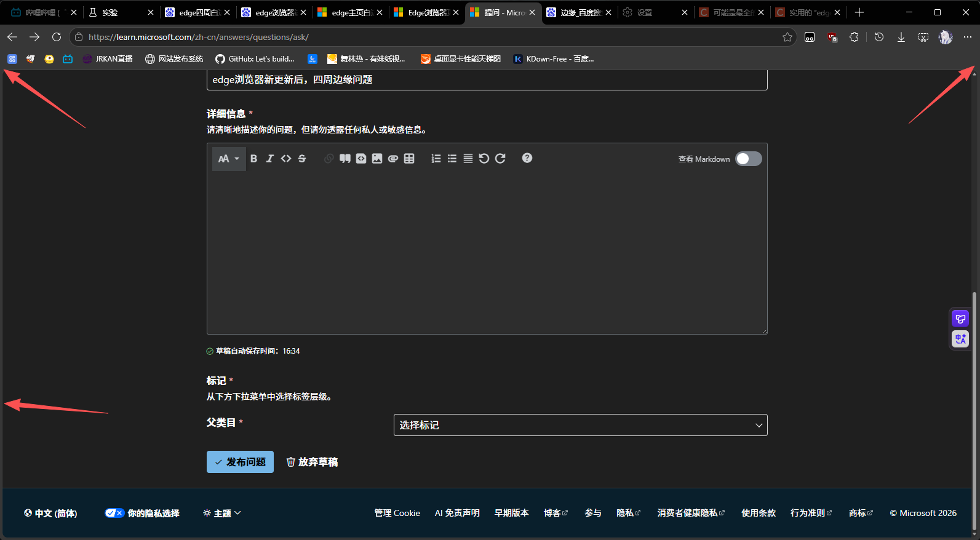Click inside the details editor text area

[487, 252]
